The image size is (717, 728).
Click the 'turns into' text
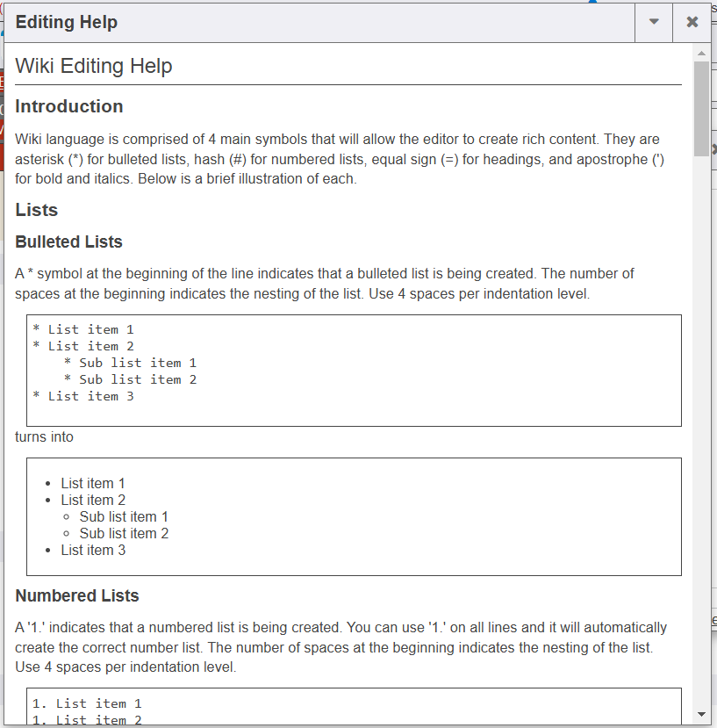(x=44, y=436)
